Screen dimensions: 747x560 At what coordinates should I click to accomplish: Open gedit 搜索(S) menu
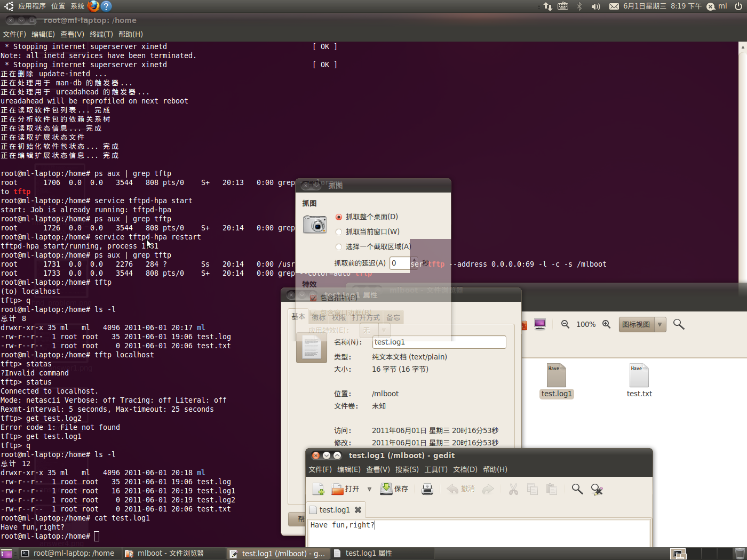(407, 469)
